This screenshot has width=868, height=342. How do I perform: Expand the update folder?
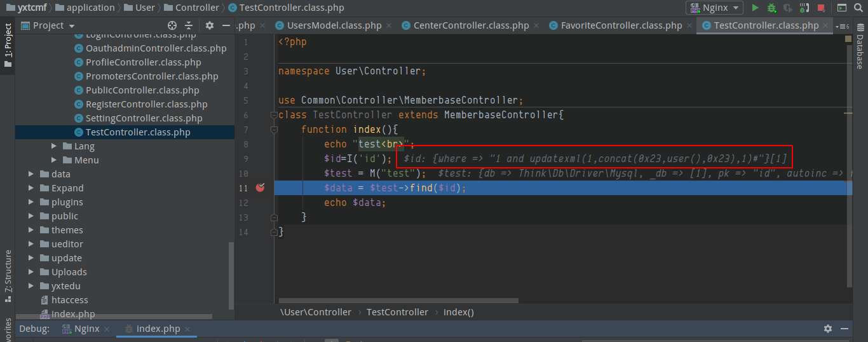pos(31,258)
